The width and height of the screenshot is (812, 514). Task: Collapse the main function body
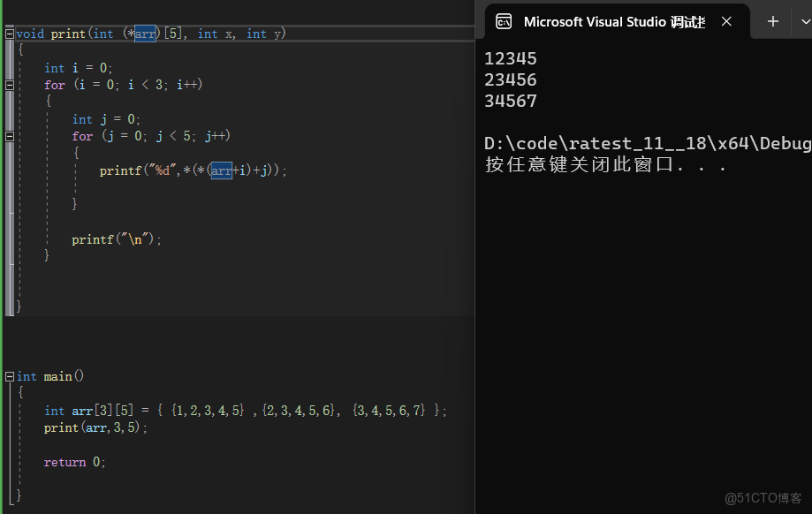[8, 375]
